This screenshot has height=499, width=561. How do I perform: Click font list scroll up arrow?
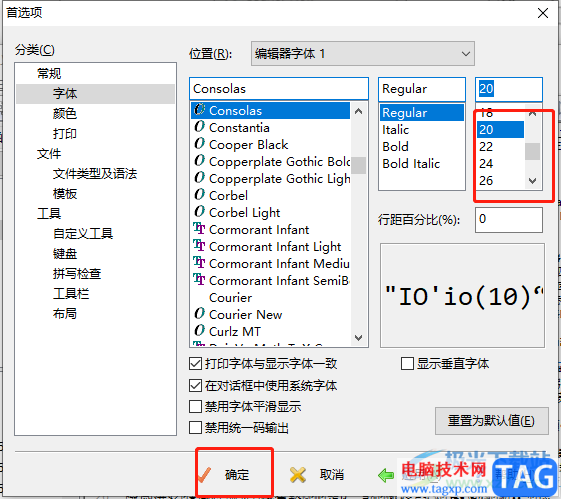pyautogui.click(x=358, y=111)
